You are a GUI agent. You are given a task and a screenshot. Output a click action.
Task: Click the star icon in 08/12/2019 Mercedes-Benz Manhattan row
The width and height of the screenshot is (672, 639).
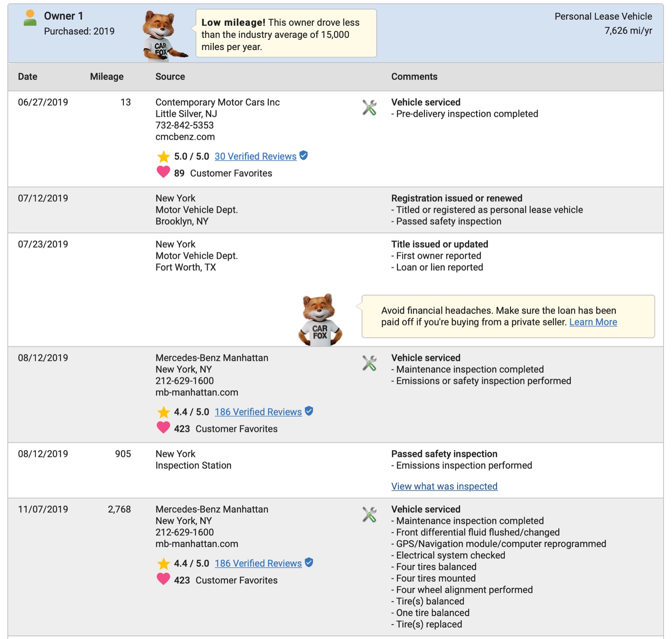tap(163, 412)
